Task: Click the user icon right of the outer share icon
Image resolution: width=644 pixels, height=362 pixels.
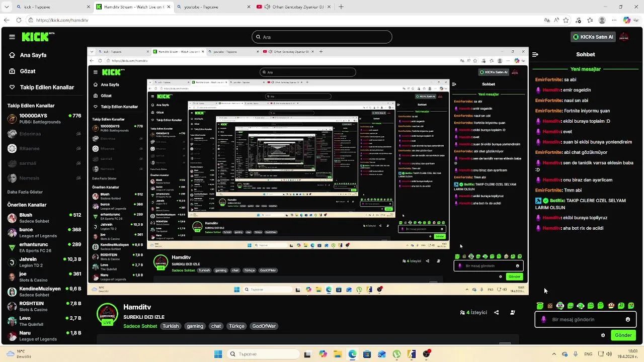Action: (x=513, y=312)
